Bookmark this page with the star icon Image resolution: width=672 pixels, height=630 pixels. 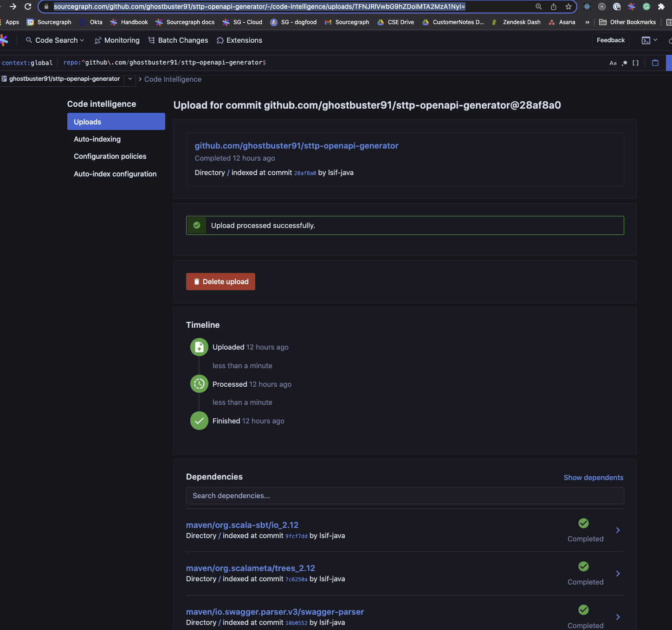[x=569, y=6]
